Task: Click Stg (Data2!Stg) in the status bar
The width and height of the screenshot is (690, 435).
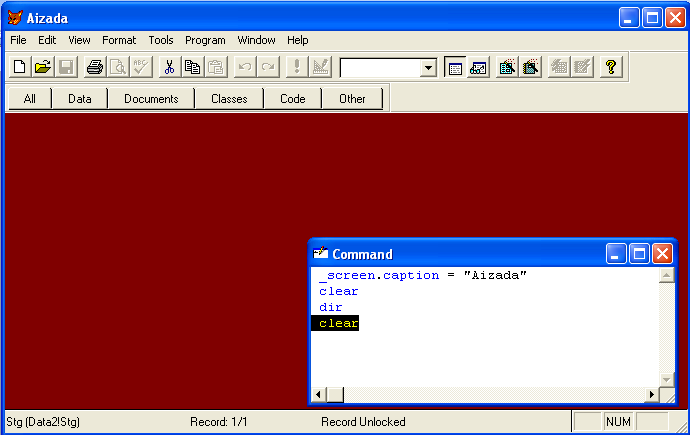Action: tap(43, 422)
